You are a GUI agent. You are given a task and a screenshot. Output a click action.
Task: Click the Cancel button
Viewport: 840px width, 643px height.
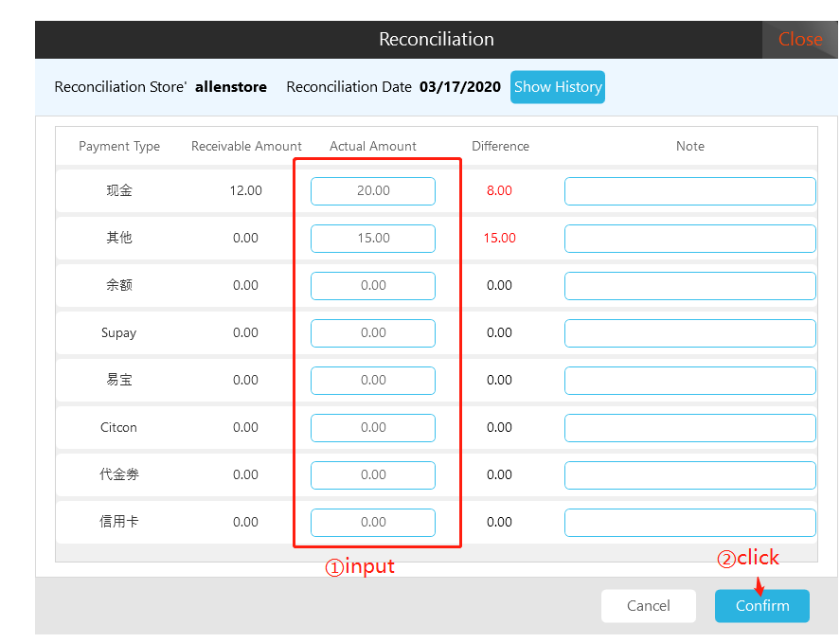(648, 606)
